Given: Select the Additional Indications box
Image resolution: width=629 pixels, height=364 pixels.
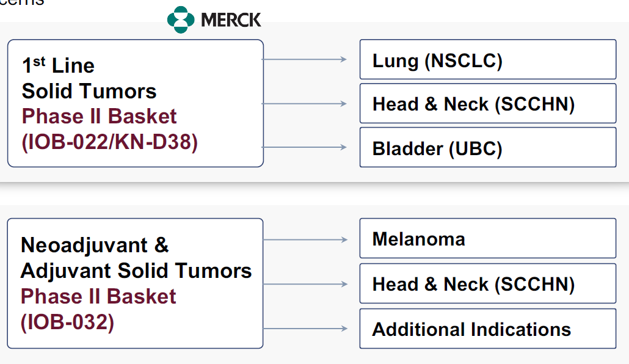Looking at the screenshot, I should [487, 329].
